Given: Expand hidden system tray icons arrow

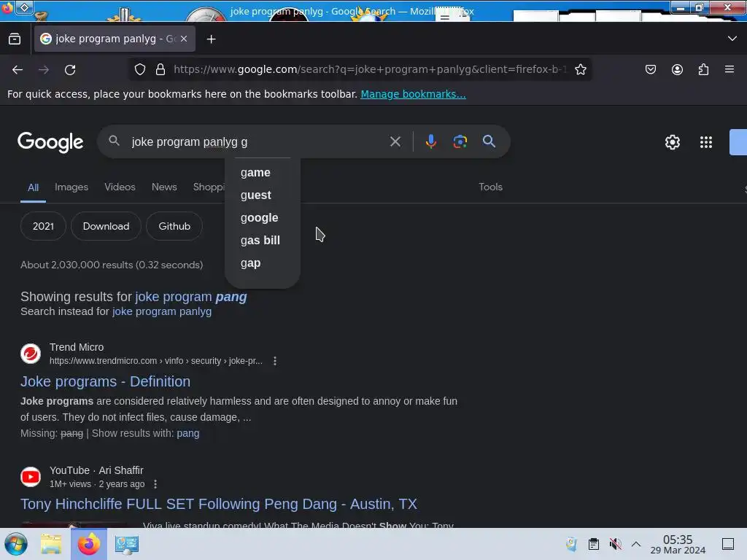Looking at the screenshot, I should [636, 544].
